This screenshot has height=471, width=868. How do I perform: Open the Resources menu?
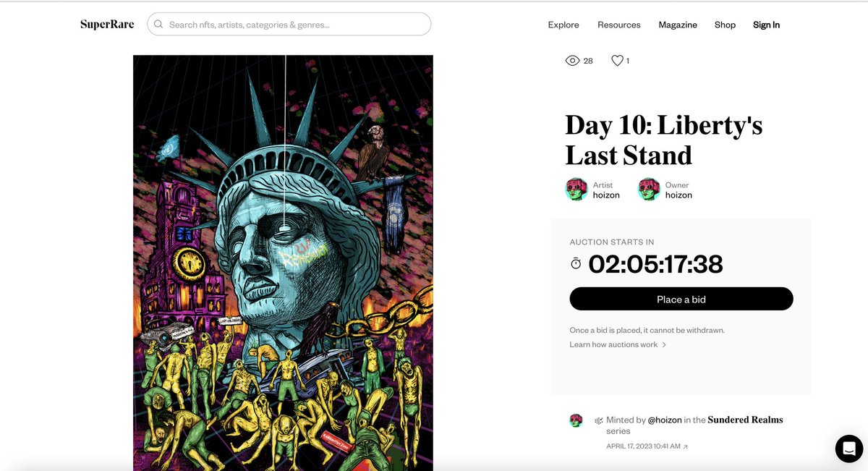pos(619,25)
